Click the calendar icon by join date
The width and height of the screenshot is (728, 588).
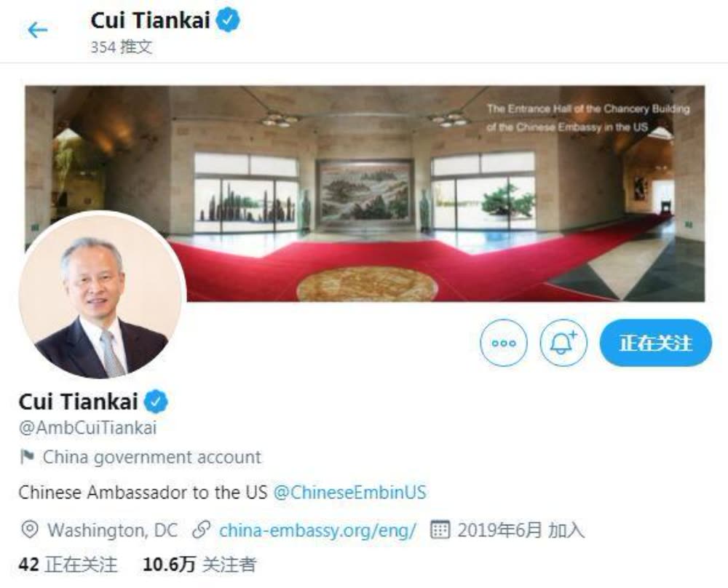click(x=440, y=530)
